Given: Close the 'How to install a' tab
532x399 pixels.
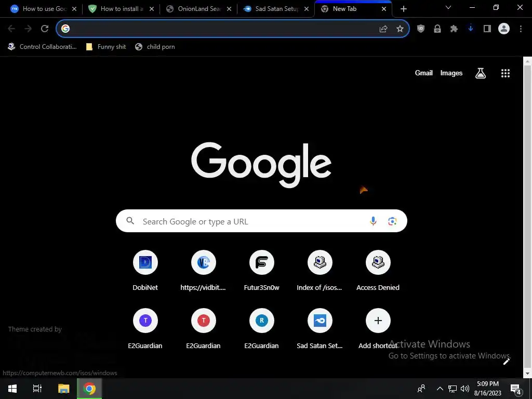Looking at the screenshot, I should (x=152, y=9).
